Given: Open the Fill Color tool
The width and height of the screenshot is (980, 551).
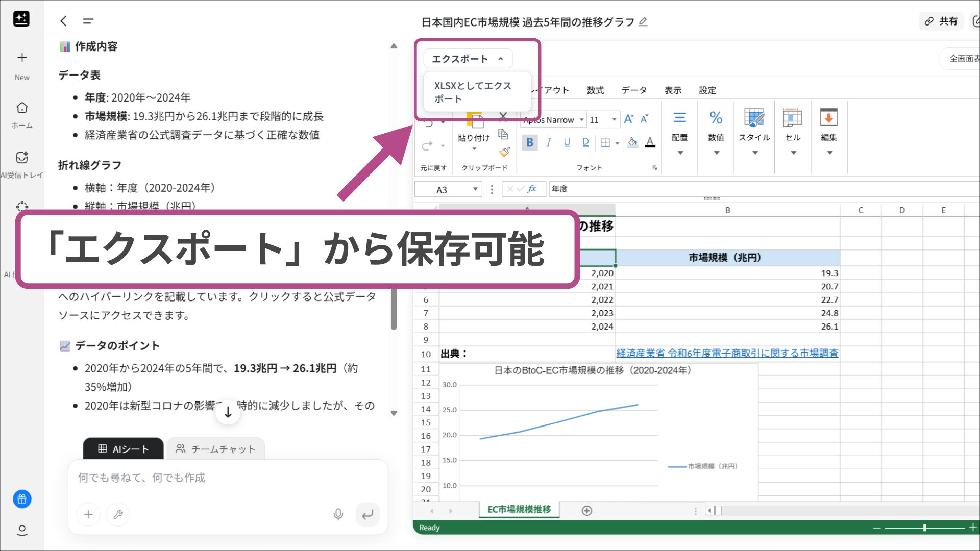Looking at the screenshot, I should [632, 143].
